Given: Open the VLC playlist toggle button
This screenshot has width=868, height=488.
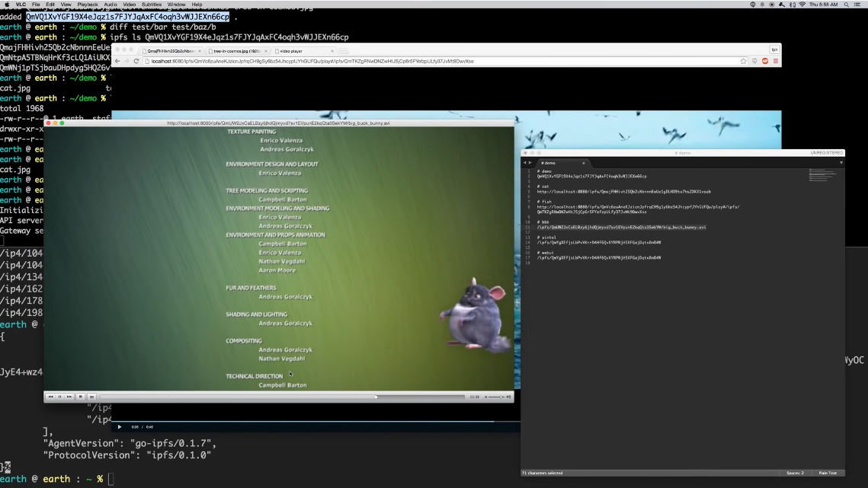Looking at the screenshot, I should (x=91, y=397).
